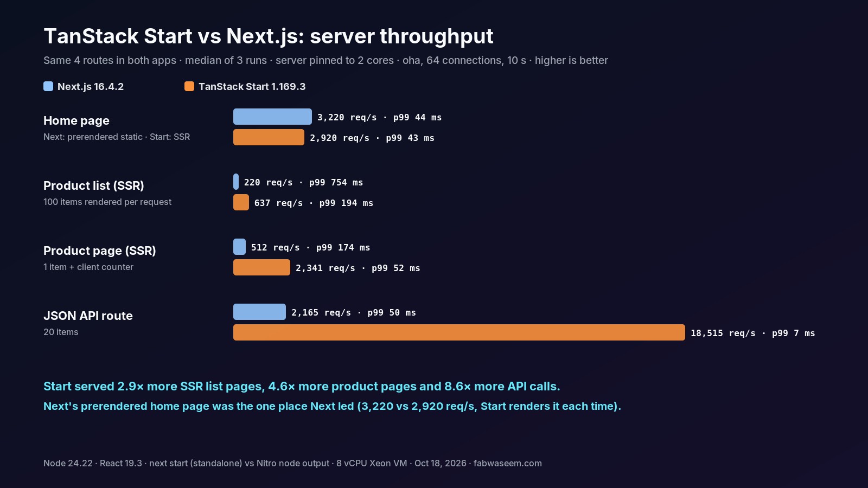This screenshot has width=868, height=488.
Task: Click the subtitle describing the benchmark setup
Action: point(325,60)
